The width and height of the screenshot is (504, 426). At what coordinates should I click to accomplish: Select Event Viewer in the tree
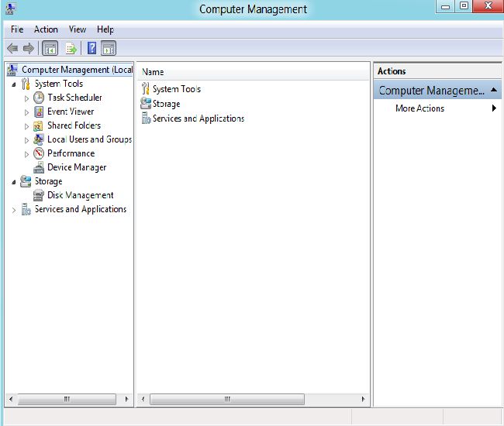pos(71,112)
